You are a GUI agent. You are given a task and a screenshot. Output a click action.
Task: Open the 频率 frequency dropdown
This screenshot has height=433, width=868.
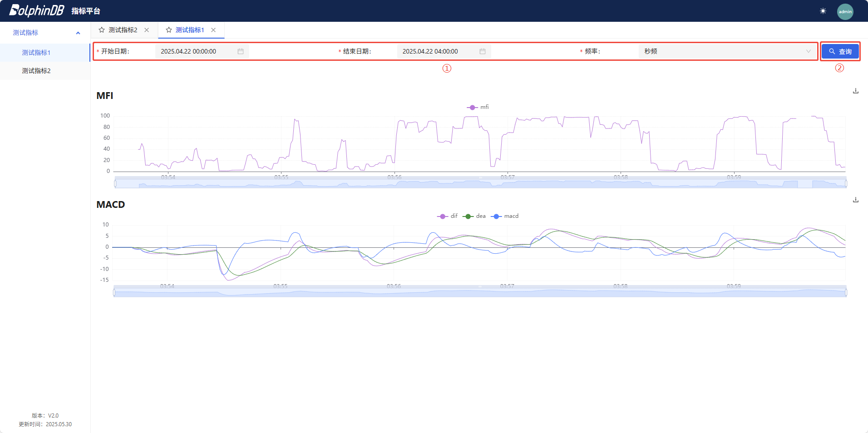(x=726, y=51)
